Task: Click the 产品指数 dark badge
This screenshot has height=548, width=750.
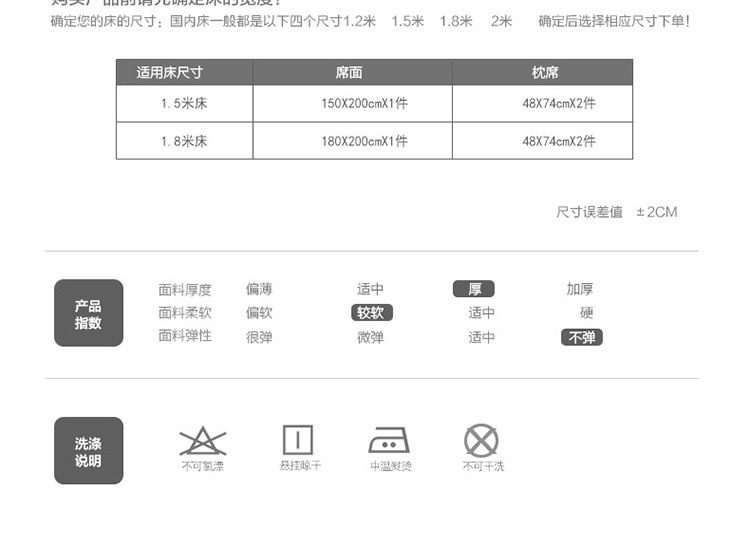Action: point(88,313)
